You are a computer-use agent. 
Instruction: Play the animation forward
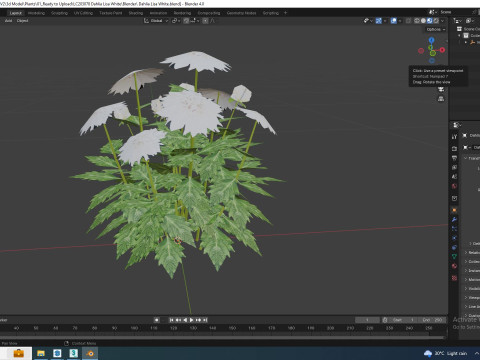(x=192, y=320)
